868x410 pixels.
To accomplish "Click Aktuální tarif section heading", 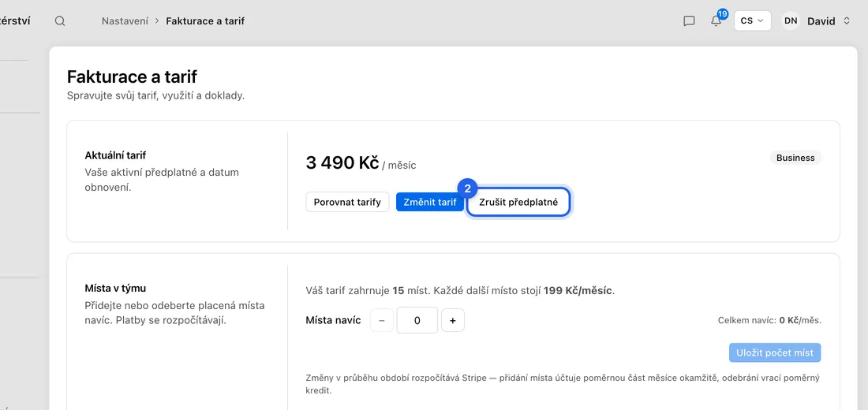I will [115, 155].
